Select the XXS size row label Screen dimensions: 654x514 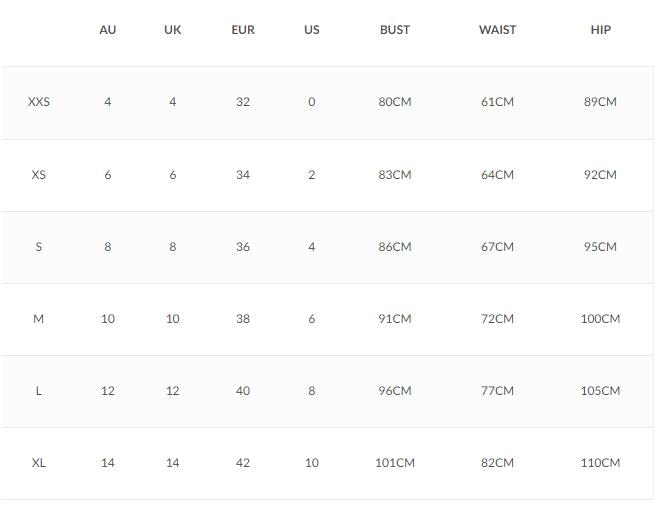coord(39,102)
